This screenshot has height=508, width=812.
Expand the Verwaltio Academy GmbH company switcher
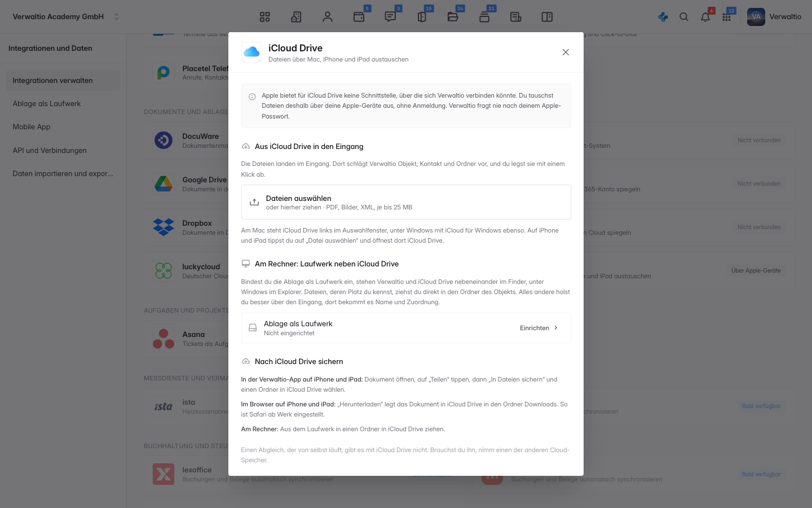coord(117,17)
